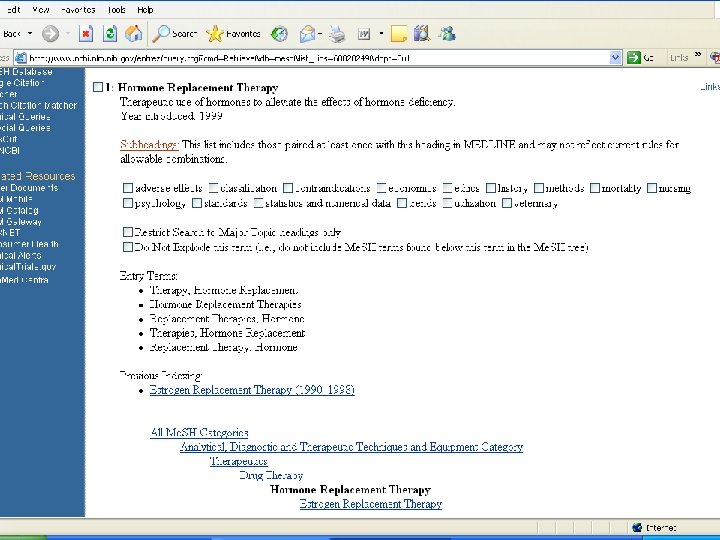Open Estrogen Replacement Therapy (1990-1998) link
This screenshot has width=720, height=540.
(252, 390)
